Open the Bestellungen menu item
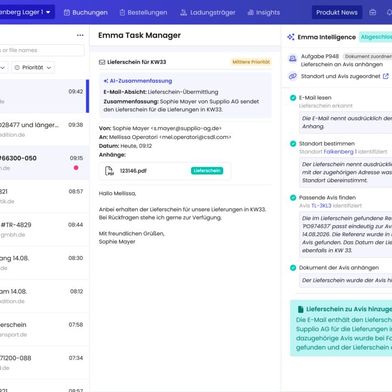 click(x=143, y=12)
